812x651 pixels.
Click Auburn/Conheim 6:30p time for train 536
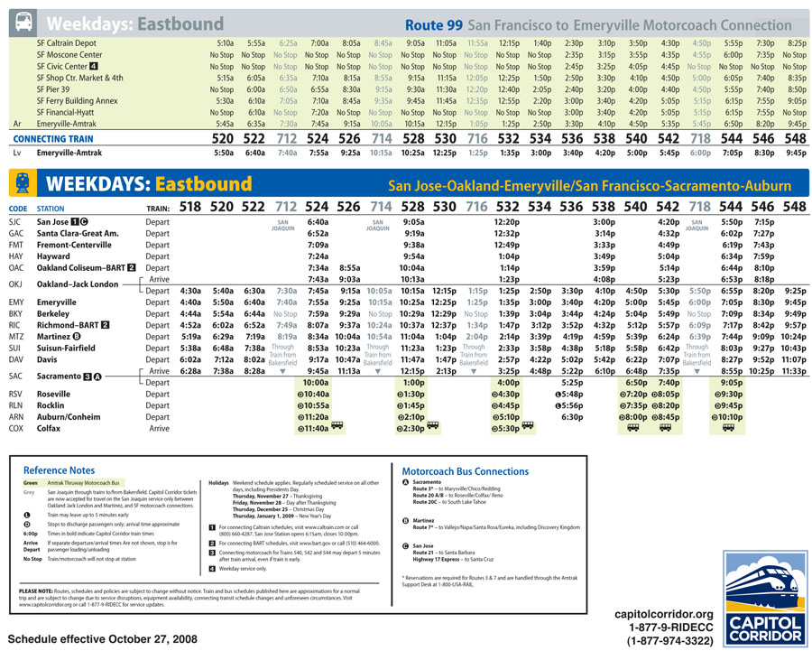[x=572, y=417]
